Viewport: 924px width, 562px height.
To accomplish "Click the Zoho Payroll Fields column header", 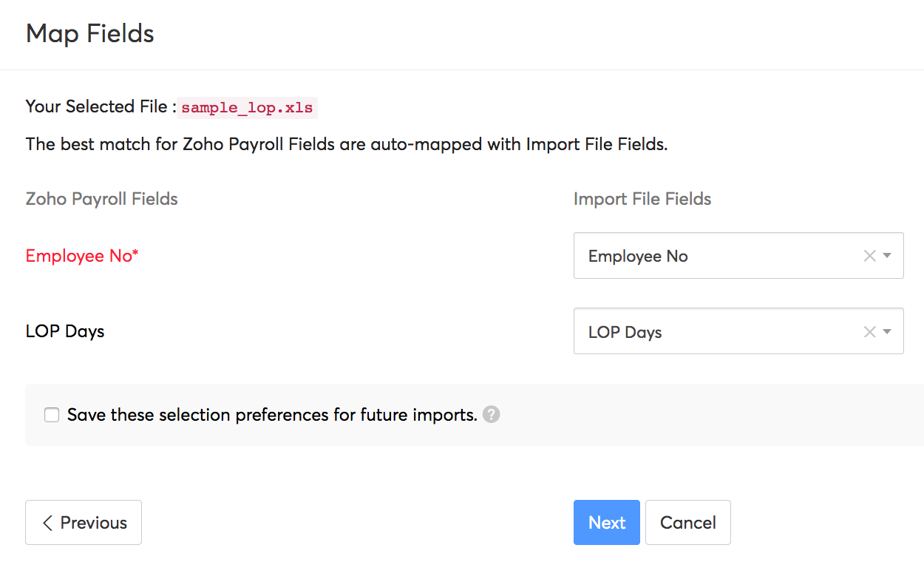I will tap(101, 199).
